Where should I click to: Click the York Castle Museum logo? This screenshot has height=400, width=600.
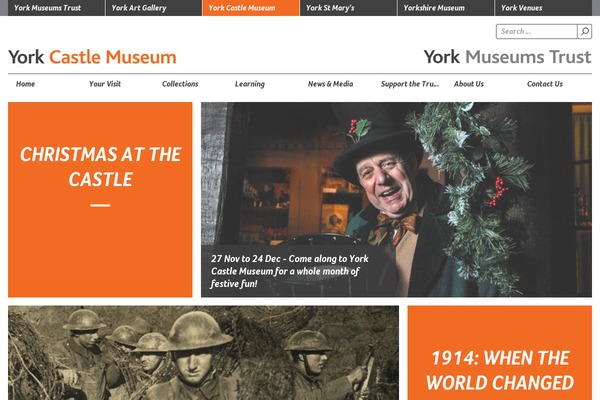92,57
